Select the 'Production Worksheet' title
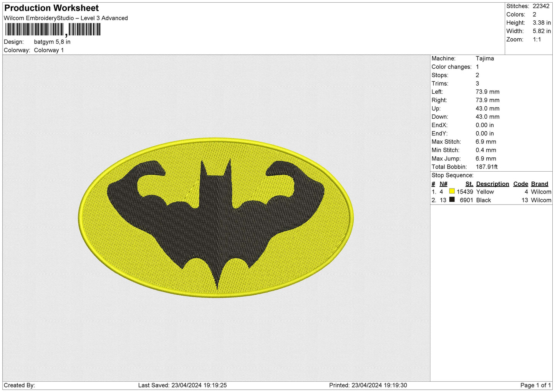Image resolution: width=555 pixels, height=392 pixels. (51, 8)
